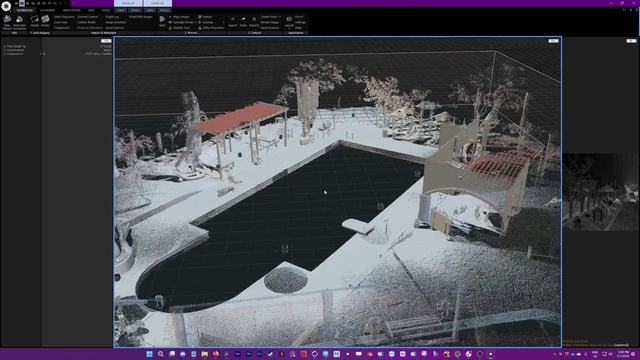Open the Help Wizard icon
The height and width of the screenshot is (360, 640).
coord(7,22)
